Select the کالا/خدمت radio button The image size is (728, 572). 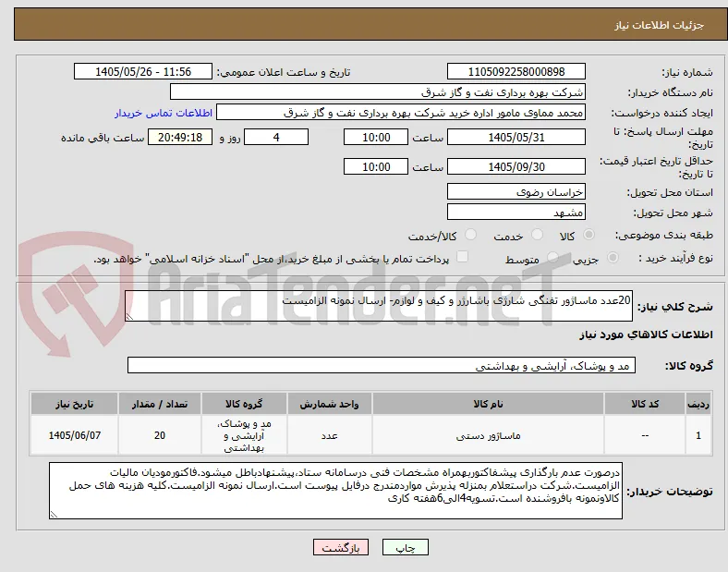(x=471, y=235)
